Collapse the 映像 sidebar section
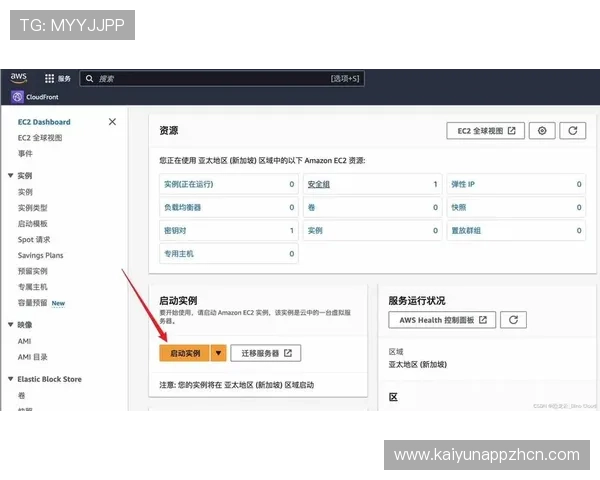 point(11,325)
